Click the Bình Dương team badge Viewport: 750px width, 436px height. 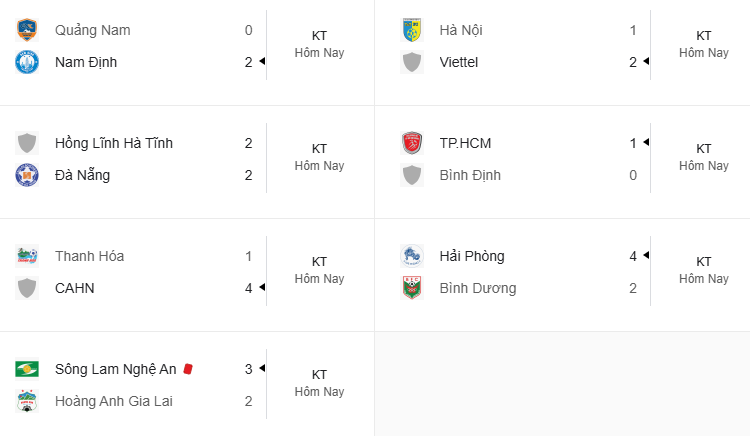[x=411, y=288]
